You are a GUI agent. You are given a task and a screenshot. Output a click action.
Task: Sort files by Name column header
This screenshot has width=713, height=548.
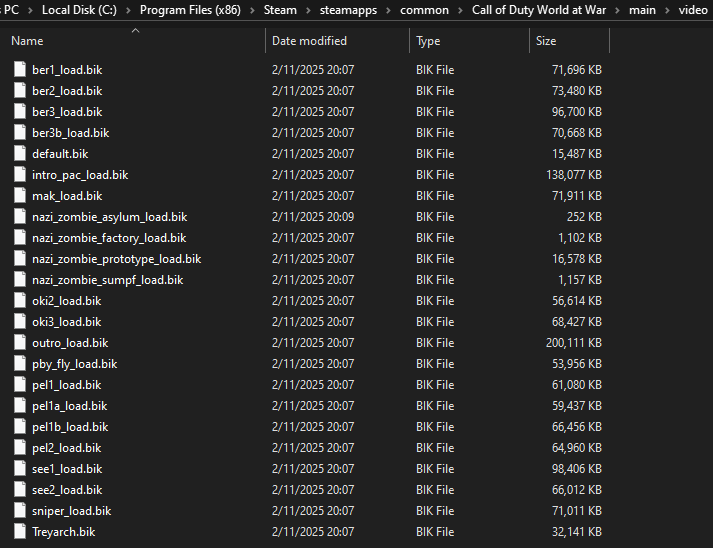coord(27,41)
